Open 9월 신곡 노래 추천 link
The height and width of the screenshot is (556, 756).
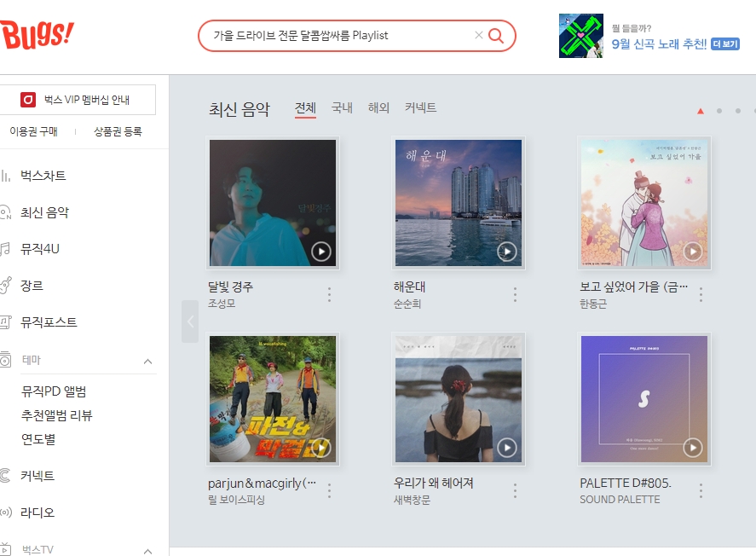pyautogui.click(x=659, y=43)
